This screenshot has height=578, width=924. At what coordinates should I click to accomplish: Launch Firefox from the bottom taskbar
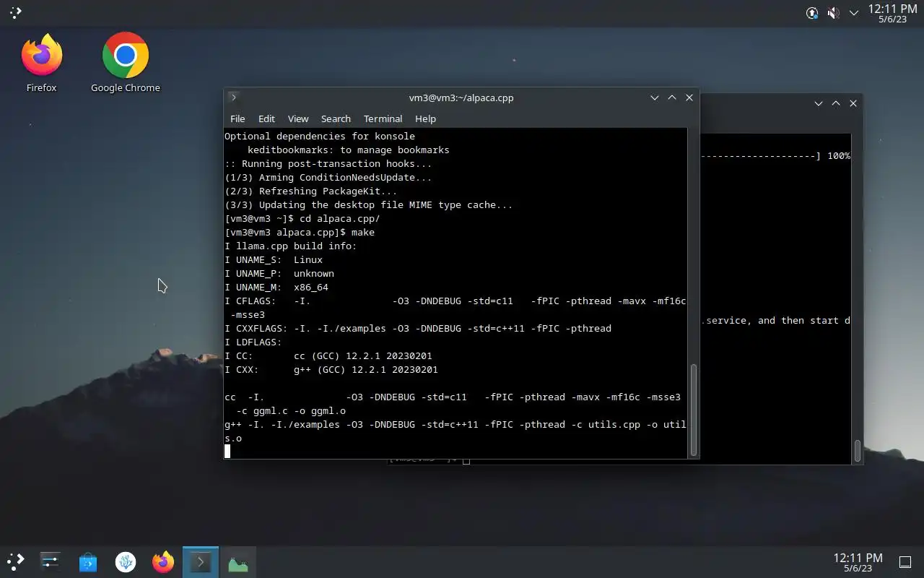coord(163,561)
